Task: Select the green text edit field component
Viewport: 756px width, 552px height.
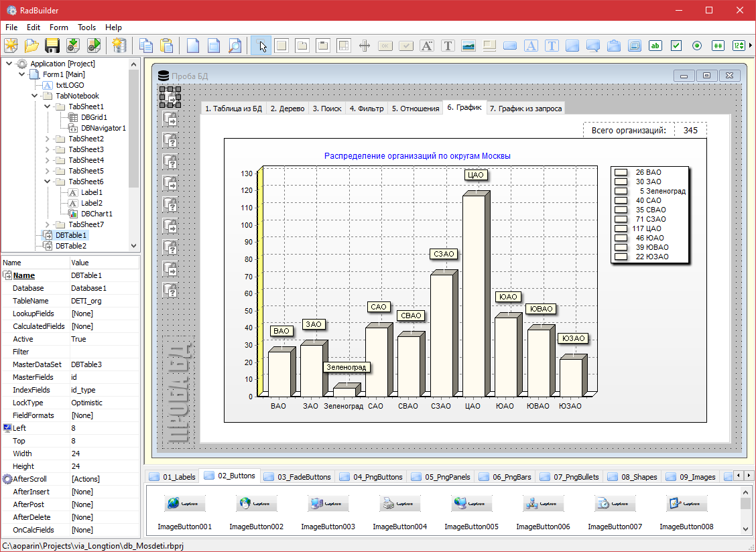Action: 655,46
